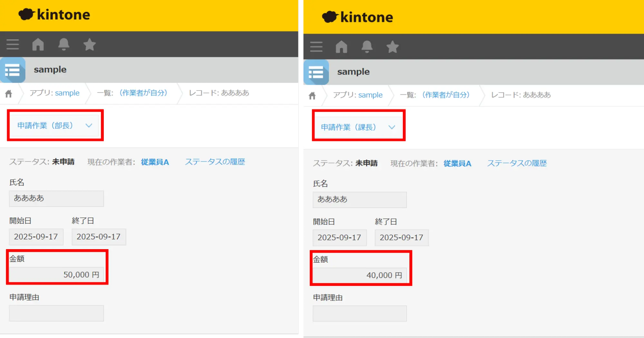This screenshot has height=338, width=644.
Task: Open アプリ: sample breadcrumb in the left screenshot
Action: point(67,93)
